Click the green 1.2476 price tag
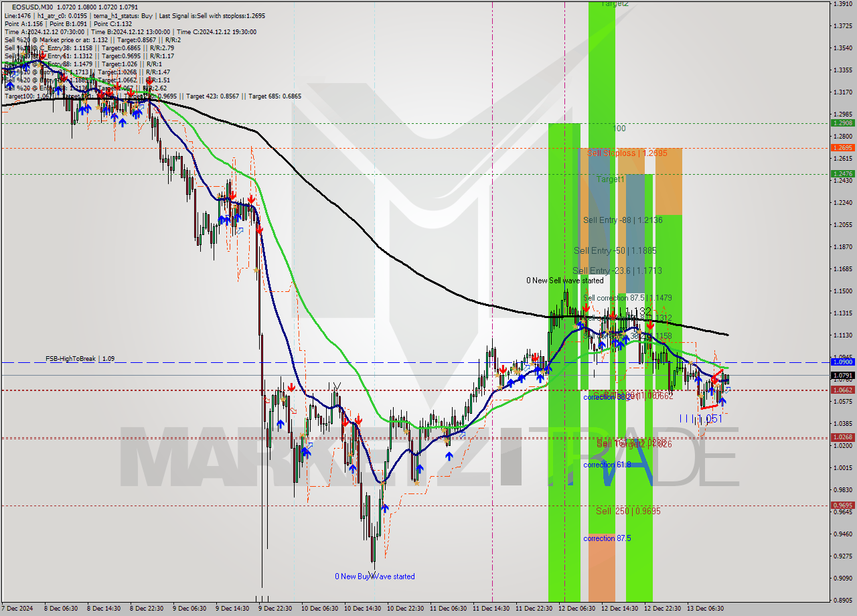The height and width of the screenshot is (616, 857). (x=842, y=173)
